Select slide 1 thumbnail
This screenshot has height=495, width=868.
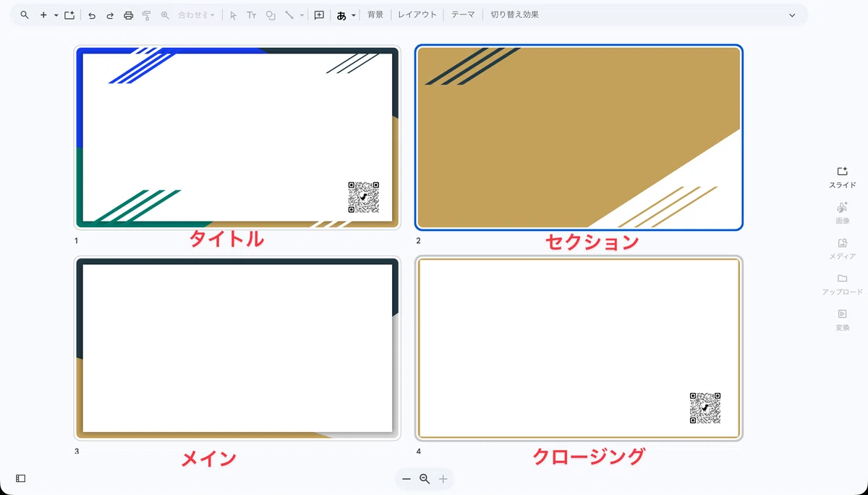click(237, 137)
